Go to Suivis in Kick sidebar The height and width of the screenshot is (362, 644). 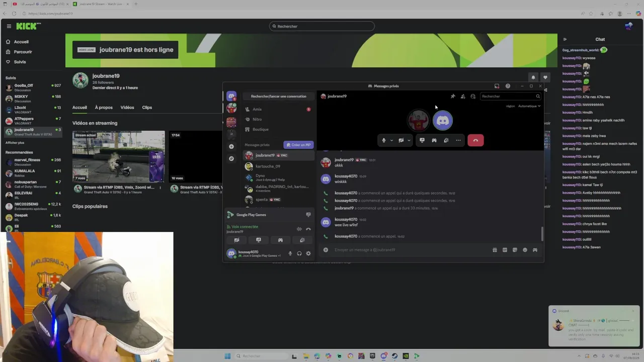click(20, 62)
